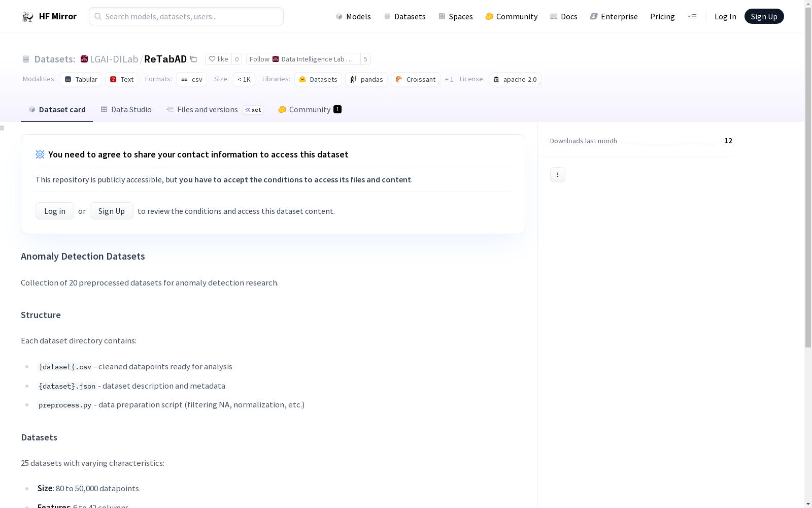Click the Tabular modality tag
This screenshot has height=508, width=812.
tap(81, 79)
